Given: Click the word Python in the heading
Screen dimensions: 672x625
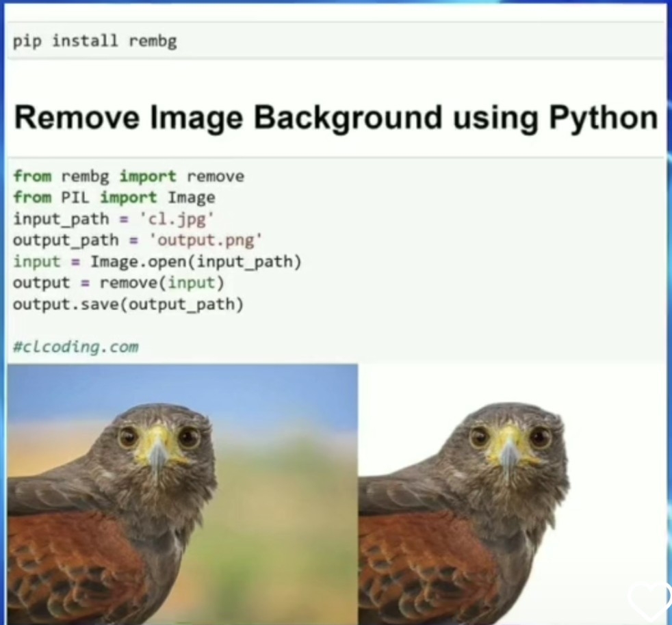Looking at the screenshot, I should coord(604,118).
